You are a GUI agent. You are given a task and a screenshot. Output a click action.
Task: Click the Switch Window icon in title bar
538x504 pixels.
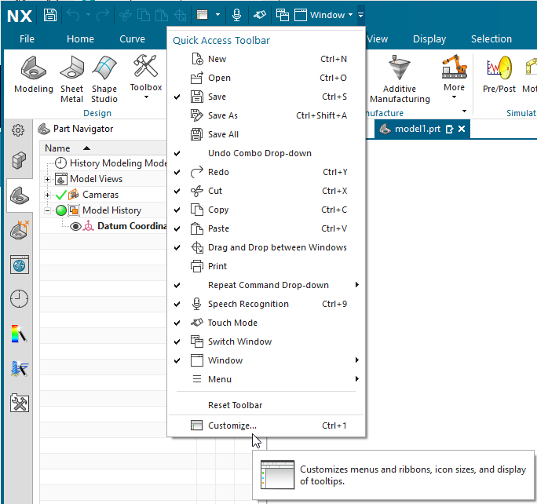282,15
